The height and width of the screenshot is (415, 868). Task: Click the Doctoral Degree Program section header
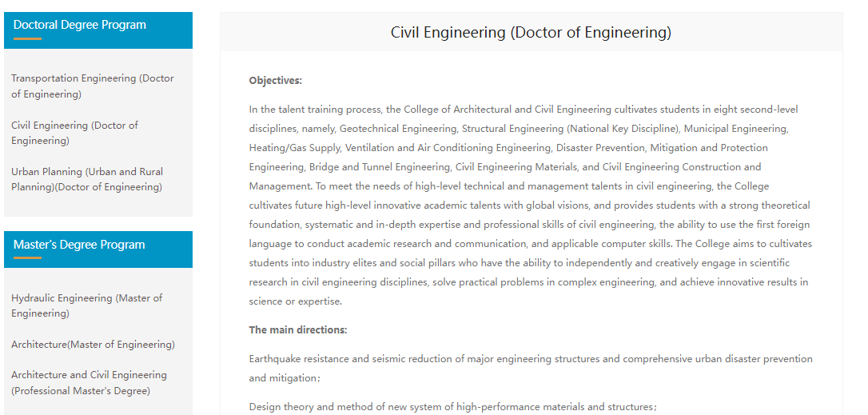[80, 25]
